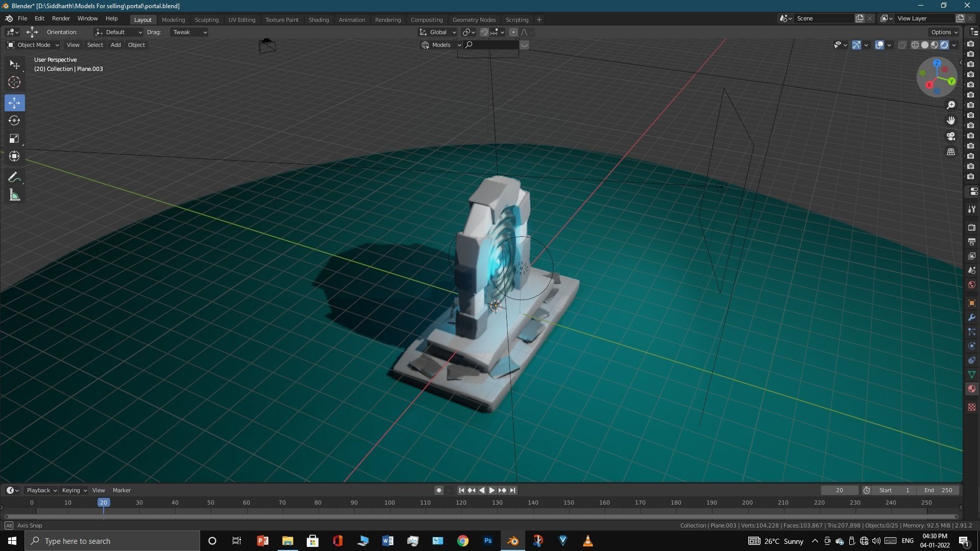Image resolution: width=980 pixels, height=551 pixels.
Task: Switch to solid viewport shading
Action: tap(925, 45)
